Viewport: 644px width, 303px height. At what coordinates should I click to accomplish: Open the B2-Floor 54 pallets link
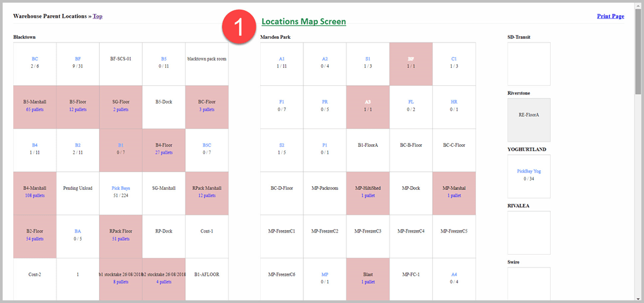point(35,239)
